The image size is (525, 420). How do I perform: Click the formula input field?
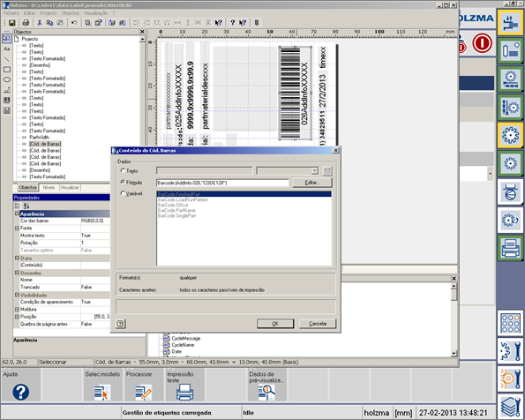click(222, 183)
